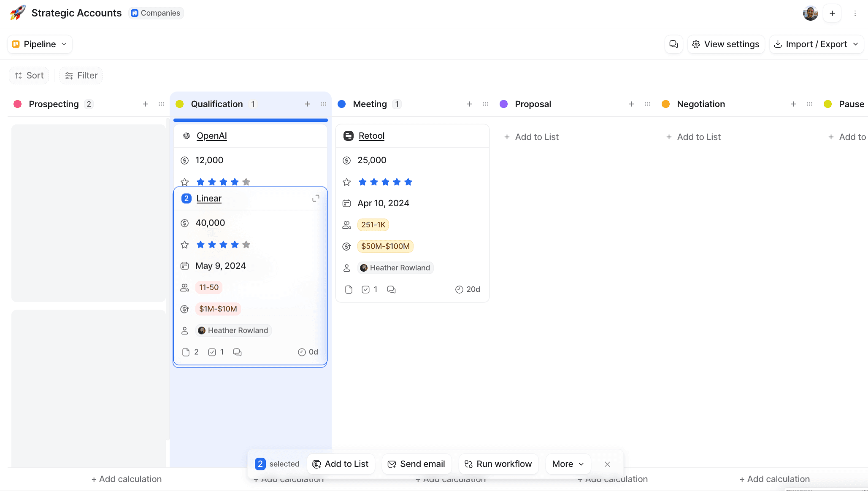Add a record to Qualification column
868x491 pixels.
coord(307,104)
